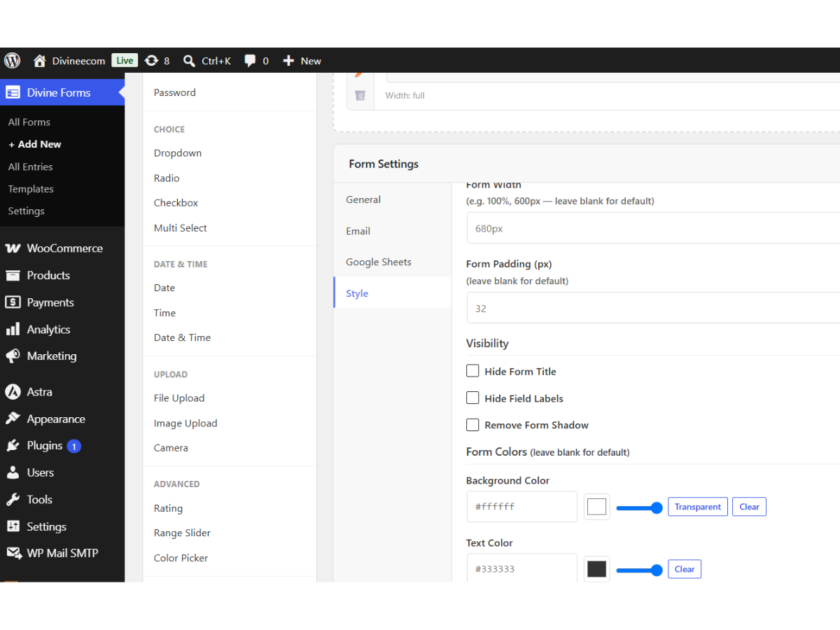Click the WooCommerce logo icon
Image resolution: width=840 pixels, height=630 pixels.
13,248
